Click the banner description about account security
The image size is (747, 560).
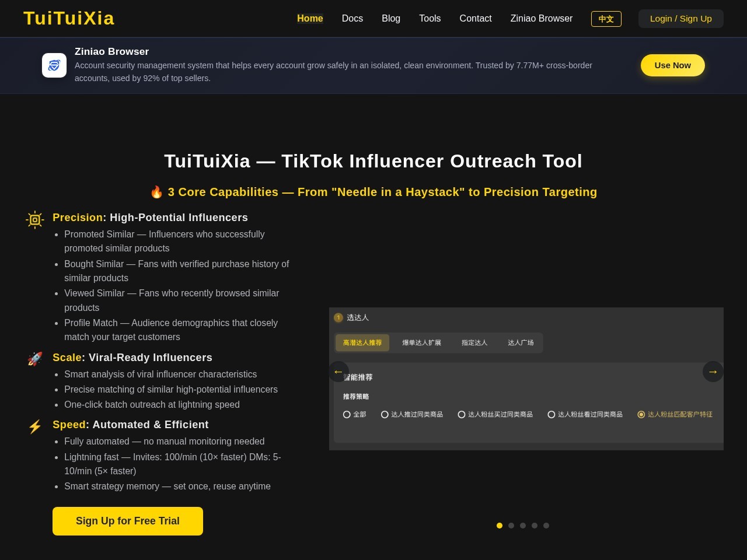tap(333, 72)
